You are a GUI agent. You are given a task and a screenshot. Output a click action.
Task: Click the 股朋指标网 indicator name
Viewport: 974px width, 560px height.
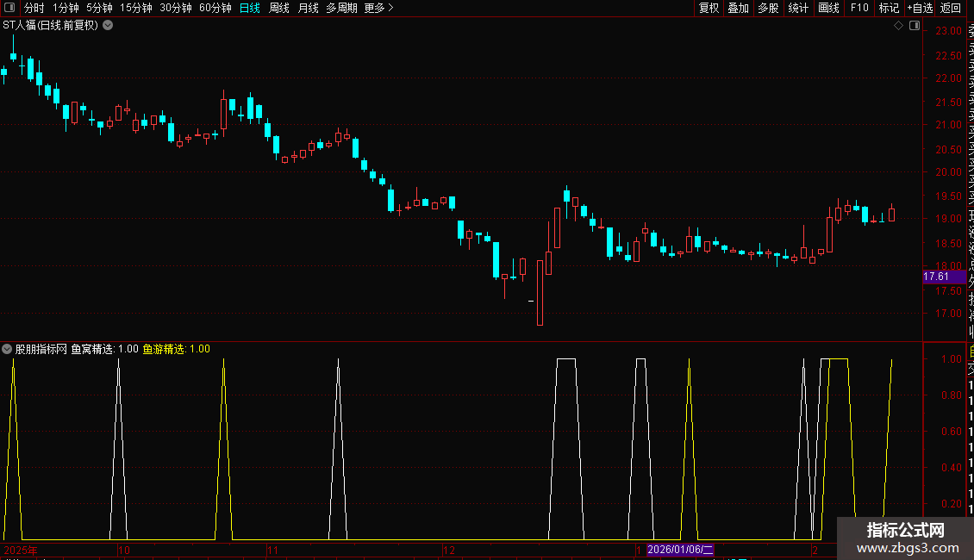click(x=41, y=349)
